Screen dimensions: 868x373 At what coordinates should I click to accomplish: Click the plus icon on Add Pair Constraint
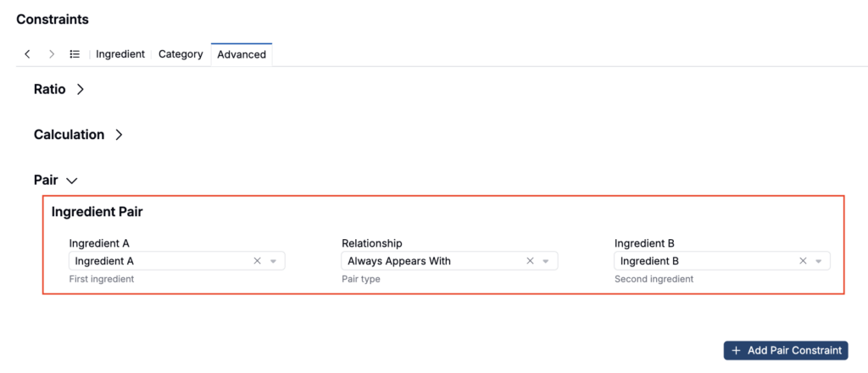pyautogui.click(x=736, y=350)
